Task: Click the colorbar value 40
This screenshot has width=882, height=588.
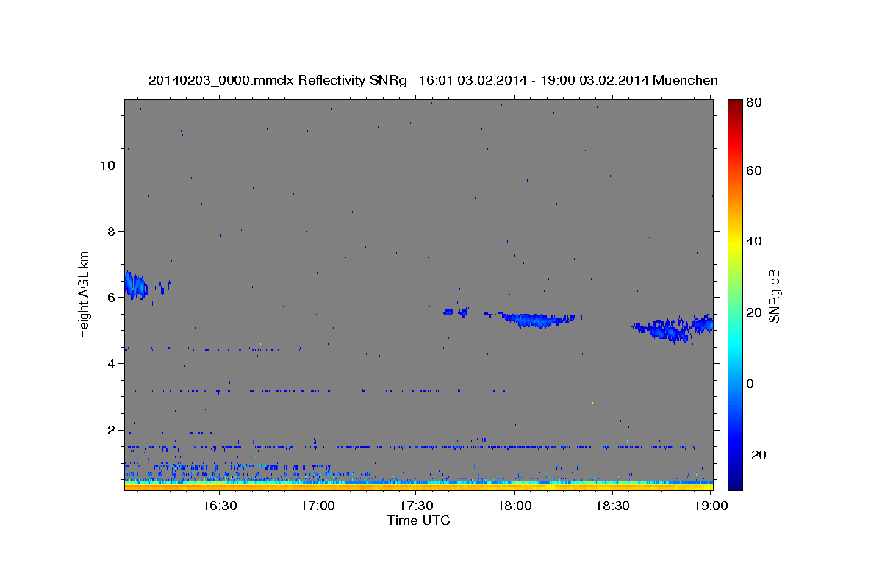Action: coord(756,241)
